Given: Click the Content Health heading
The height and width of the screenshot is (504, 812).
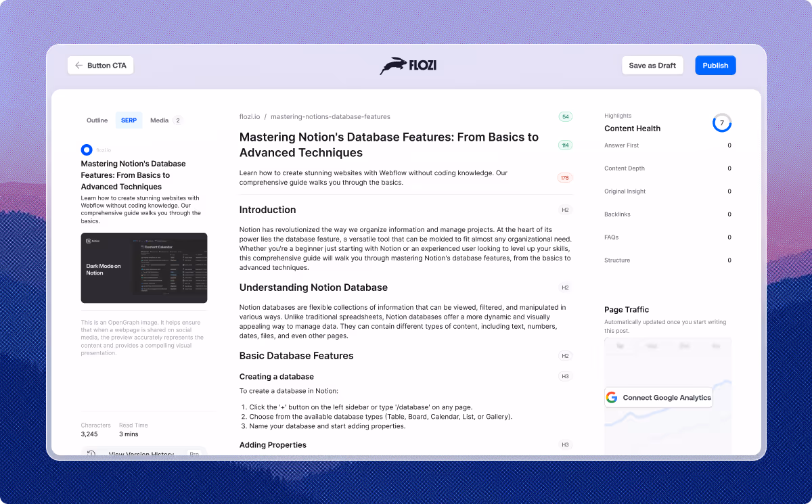Looking at the screenshot, I should 632,129.
